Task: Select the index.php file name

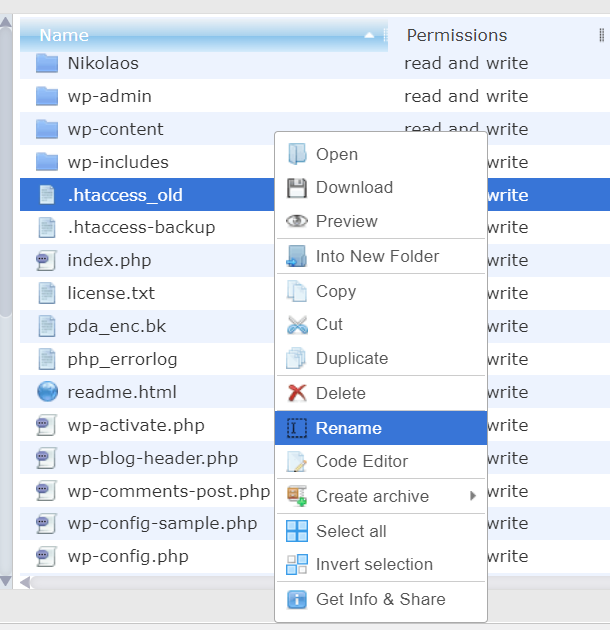Action: [x=109, y=260]
